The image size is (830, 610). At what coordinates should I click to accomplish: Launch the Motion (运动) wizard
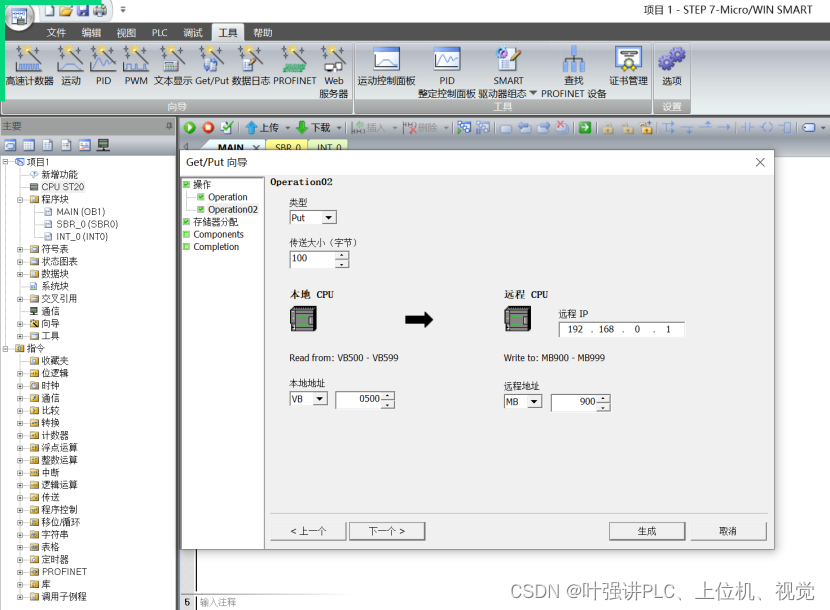pyautogui.click(x=70, y=65)
